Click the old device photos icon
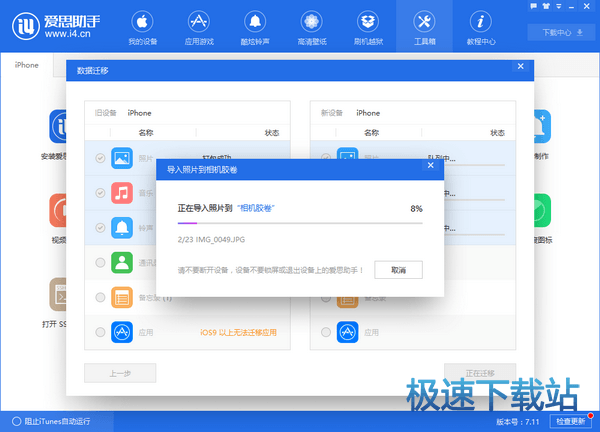Image resolution: width=600 pixels, height=432 pixels. click(122, 158)
